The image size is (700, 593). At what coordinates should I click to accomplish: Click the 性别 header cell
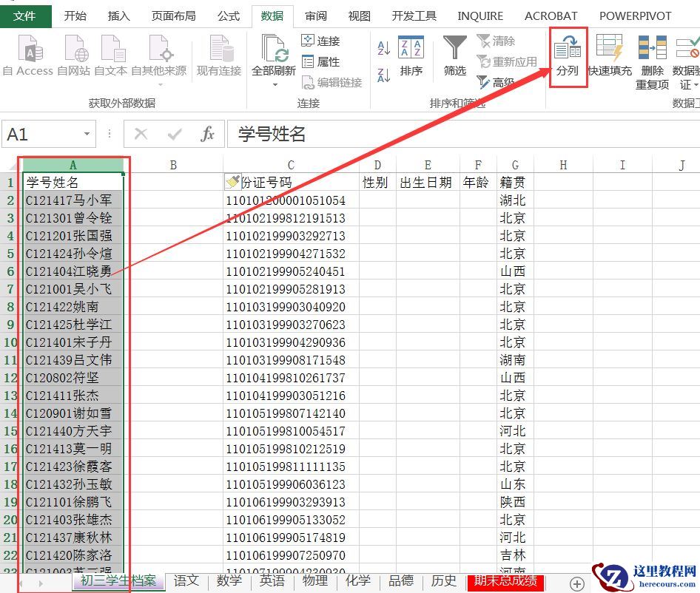coord(377,183)
